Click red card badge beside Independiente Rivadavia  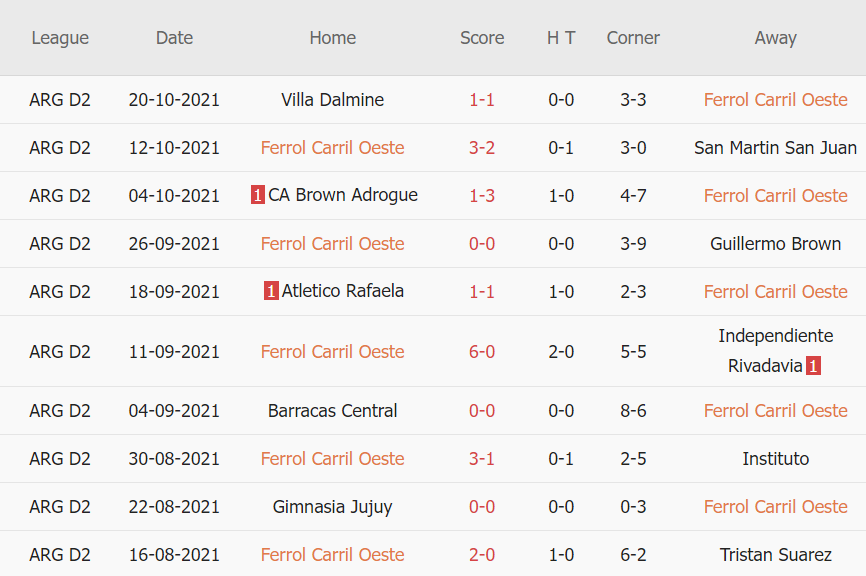pos(813,366)
